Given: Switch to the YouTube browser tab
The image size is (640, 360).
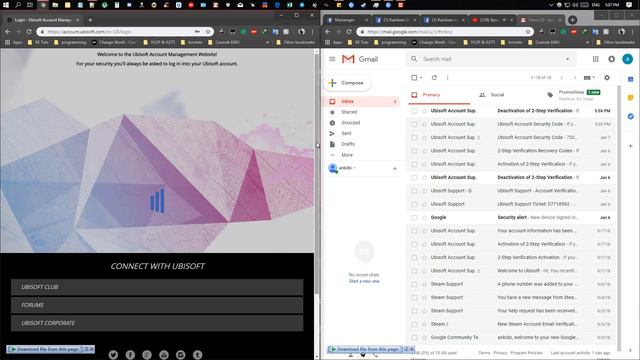Looking at the screenshot, I should coord(492,20).
